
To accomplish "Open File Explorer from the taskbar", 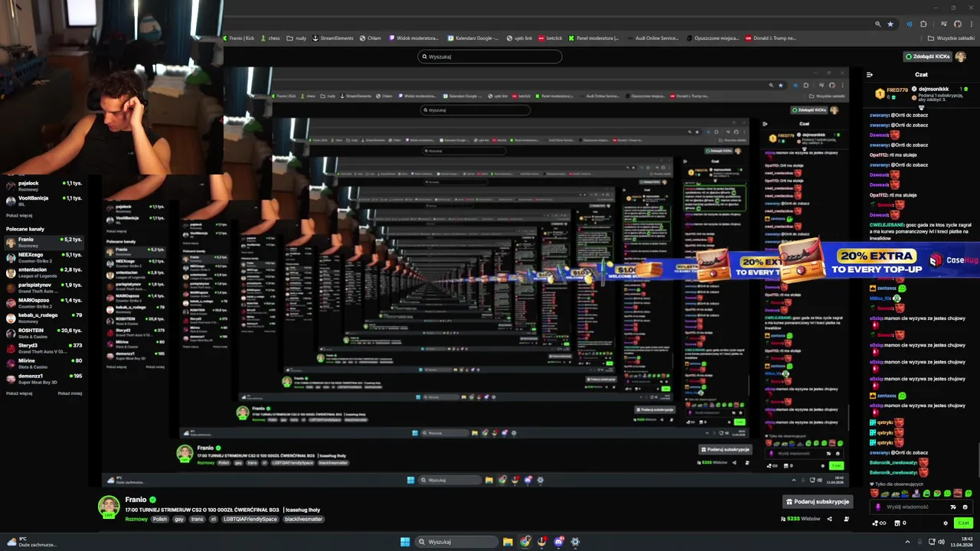I will point(508,542).
